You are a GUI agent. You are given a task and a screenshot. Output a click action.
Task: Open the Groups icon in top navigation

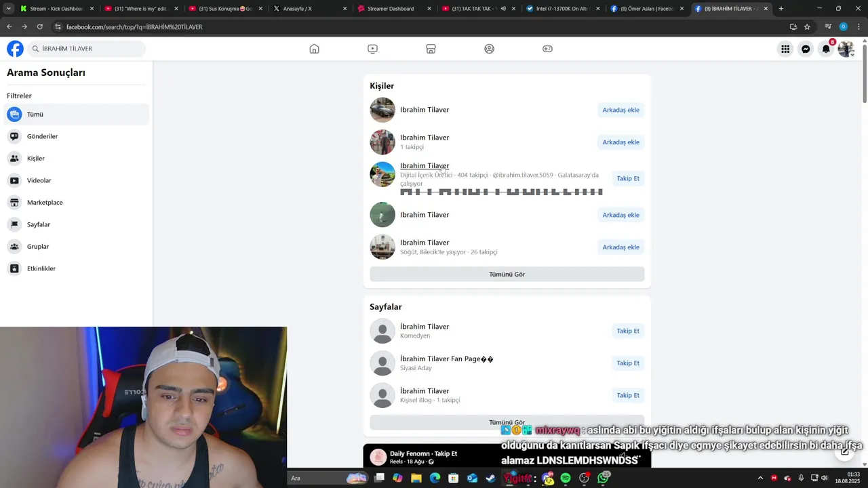[x=489, y=49]
